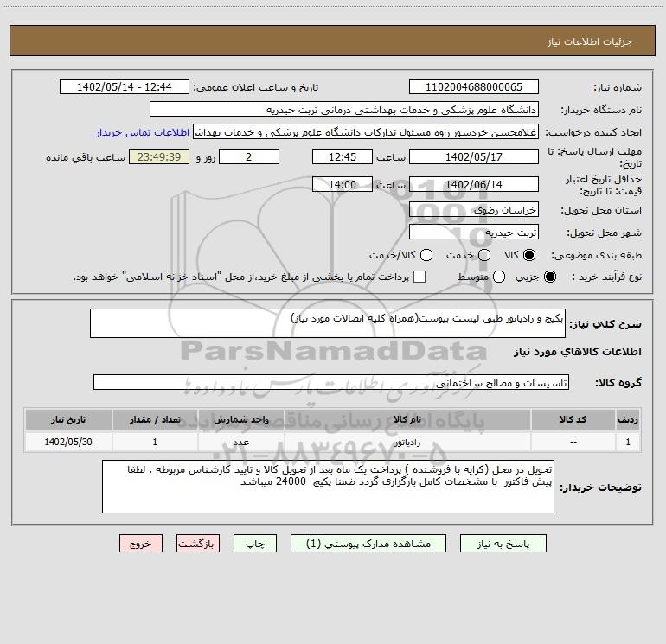Click the countdown timer 23:49:39

pyautogui.click(x=159, y=156)
